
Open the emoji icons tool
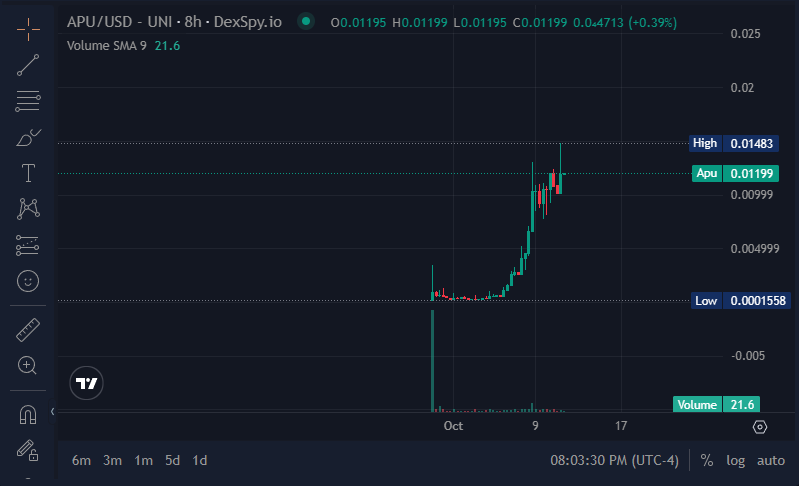[28, 281]
